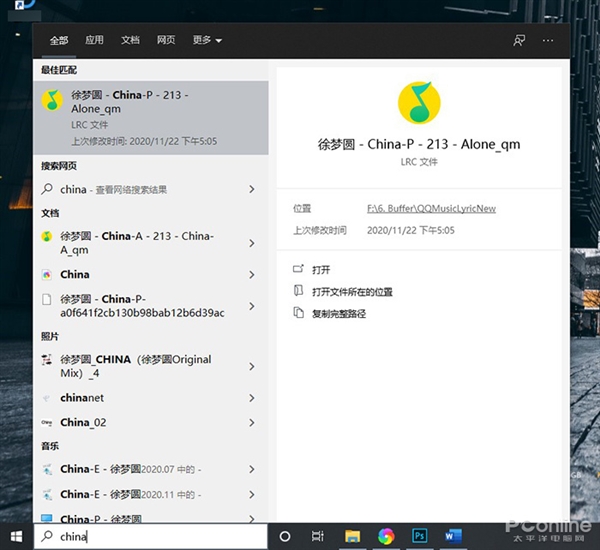Expand china web search result arrow
The height and width of the screenshot is (550, 600).
251,189
